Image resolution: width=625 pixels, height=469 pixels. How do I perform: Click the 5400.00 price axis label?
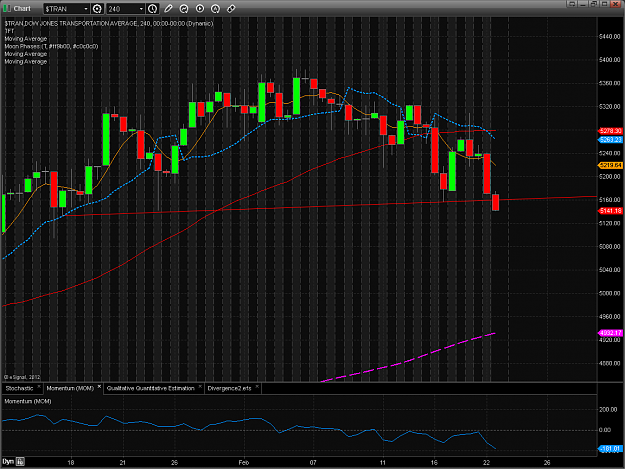(x=610, y=60)
